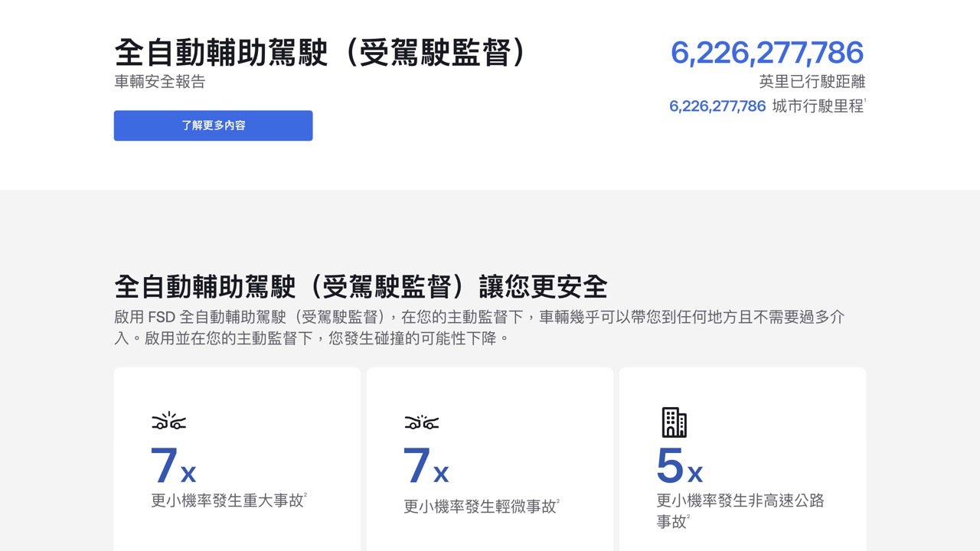Click the 更小機率發生重大事故 label

coord(227,501)
